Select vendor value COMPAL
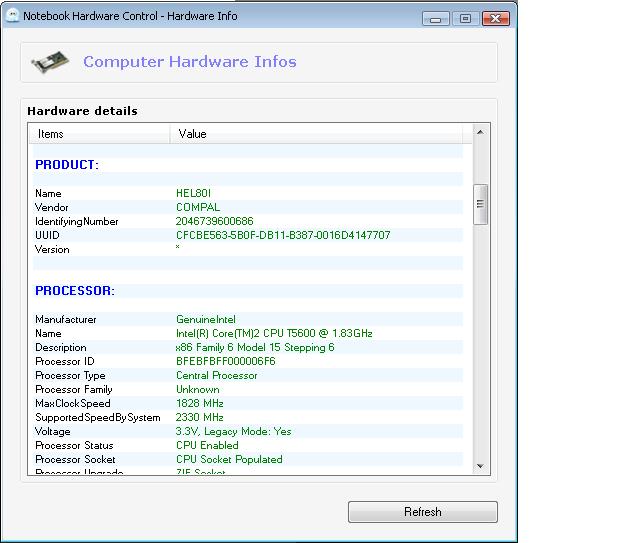 (x=198, y=207)
